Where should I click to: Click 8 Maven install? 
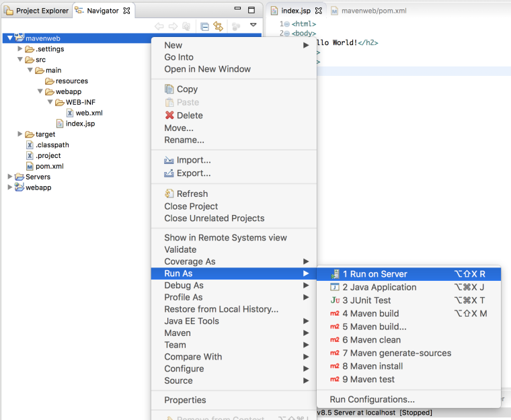tap(409, 366)
